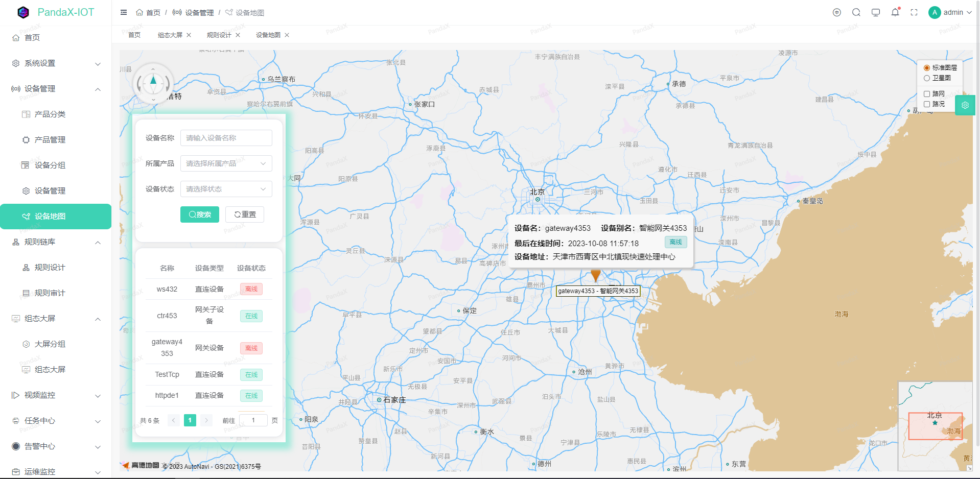Viewport: 980px width, 479px height.
Task: Go to next page arrow
Action: (206, 420)
